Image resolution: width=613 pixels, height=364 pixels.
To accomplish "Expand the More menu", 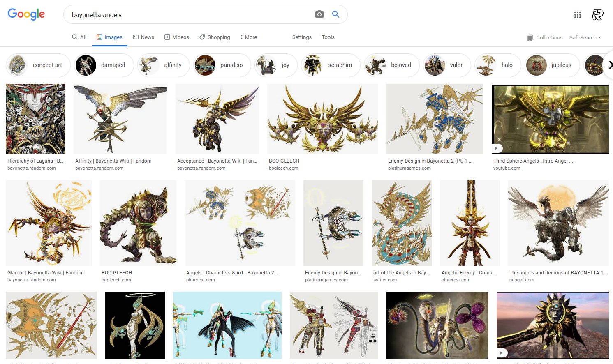I will point(249,37).
